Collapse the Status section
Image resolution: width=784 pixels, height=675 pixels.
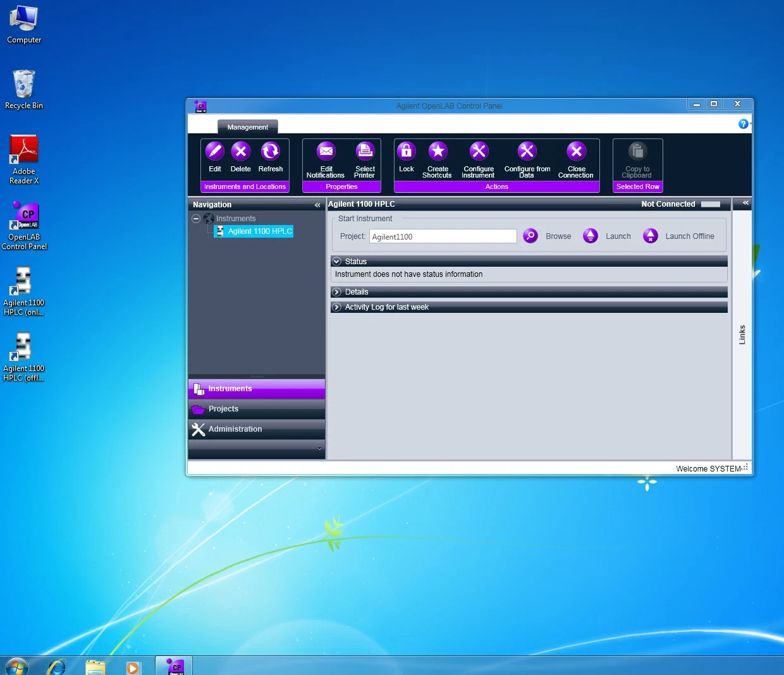coord(337,261)
